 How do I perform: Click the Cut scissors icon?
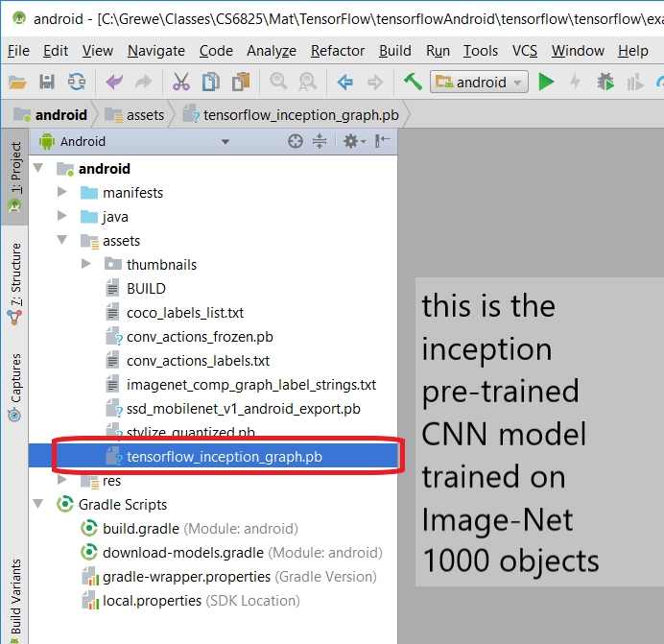point(180,83)
